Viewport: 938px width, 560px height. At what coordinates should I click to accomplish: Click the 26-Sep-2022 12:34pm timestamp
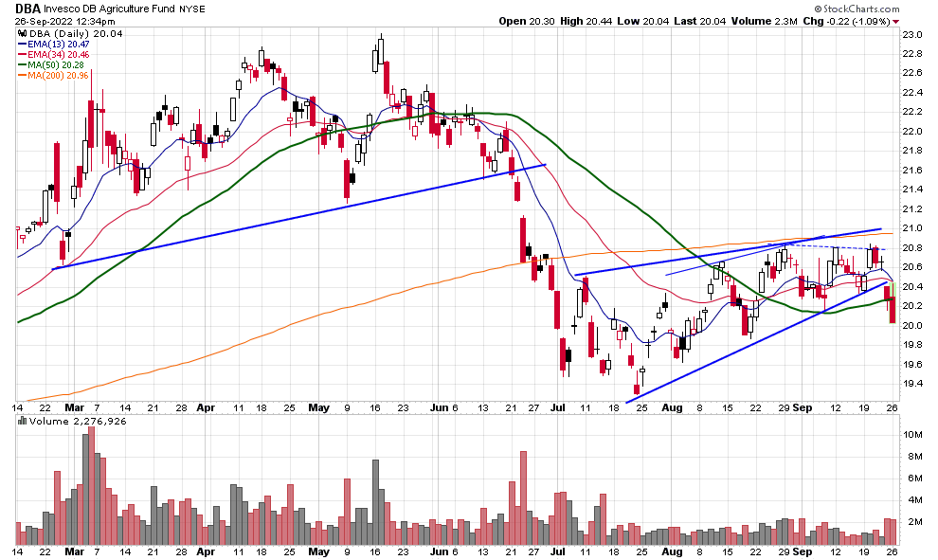pos(65,22)
